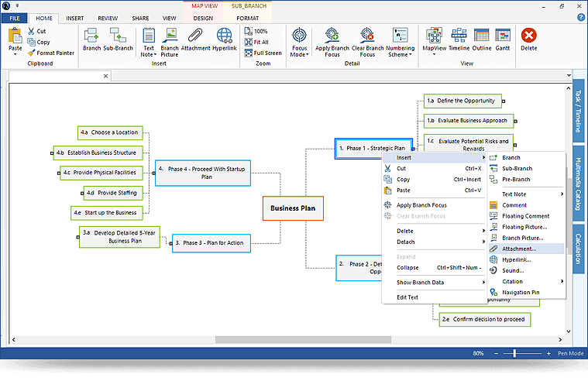
Task: Open the FILE tab
Action: click(15, 18)
